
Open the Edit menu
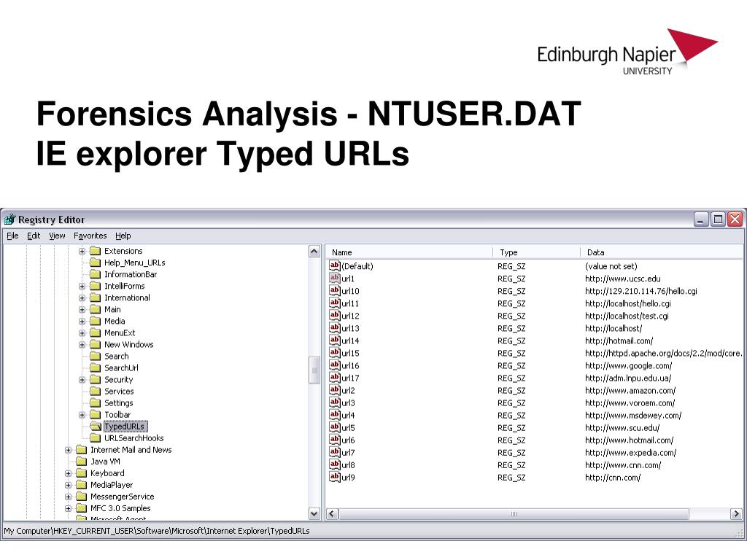[34, 236]
